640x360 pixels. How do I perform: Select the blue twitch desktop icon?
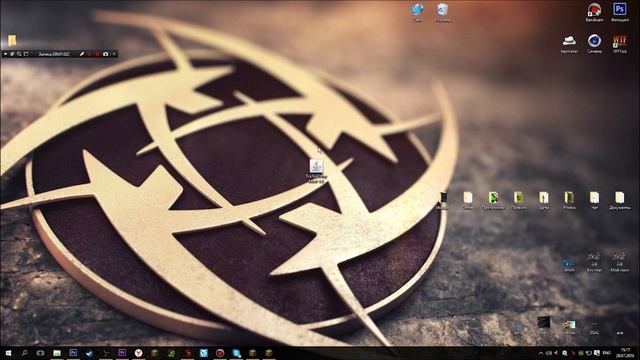(569, 264)
